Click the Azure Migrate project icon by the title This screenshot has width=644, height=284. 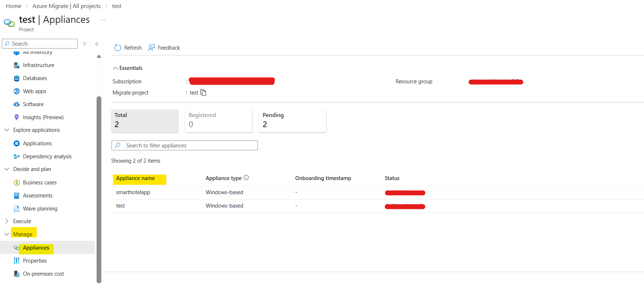tap(9, 23)
